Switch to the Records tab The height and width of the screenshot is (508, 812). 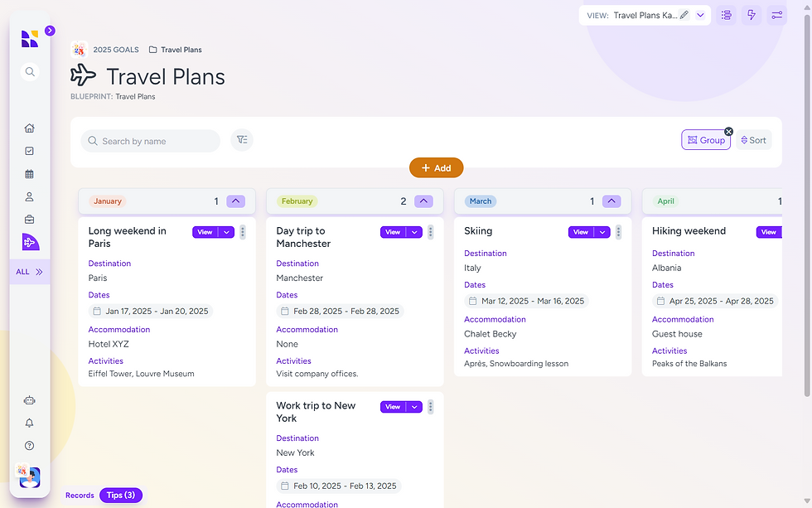click(x=80, y=495)
